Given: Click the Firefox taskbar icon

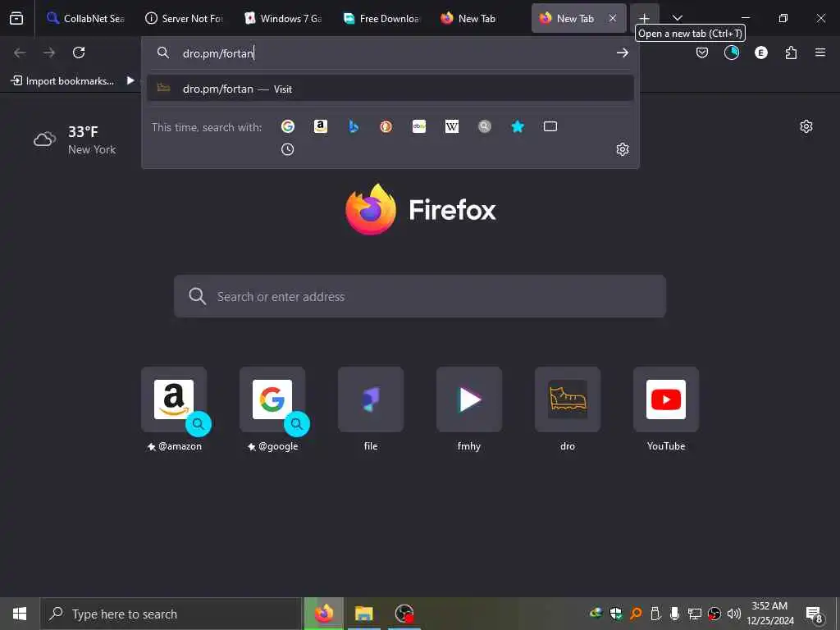Looking at the screenshot, I should (x=323, y=614).
